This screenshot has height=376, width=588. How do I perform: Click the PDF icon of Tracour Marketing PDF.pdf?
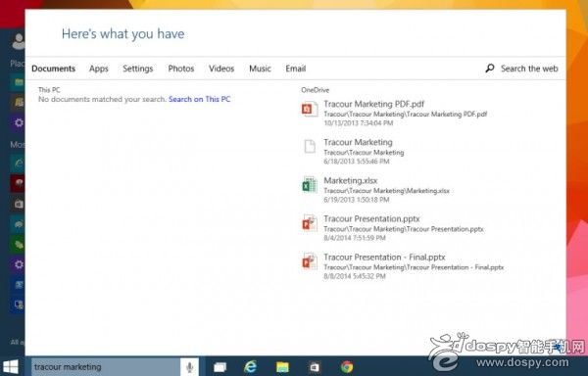310,109
